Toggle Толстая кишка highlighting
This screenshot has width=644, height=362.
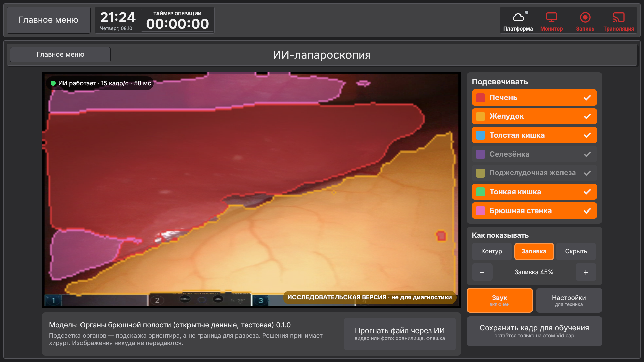pos(534,135)
